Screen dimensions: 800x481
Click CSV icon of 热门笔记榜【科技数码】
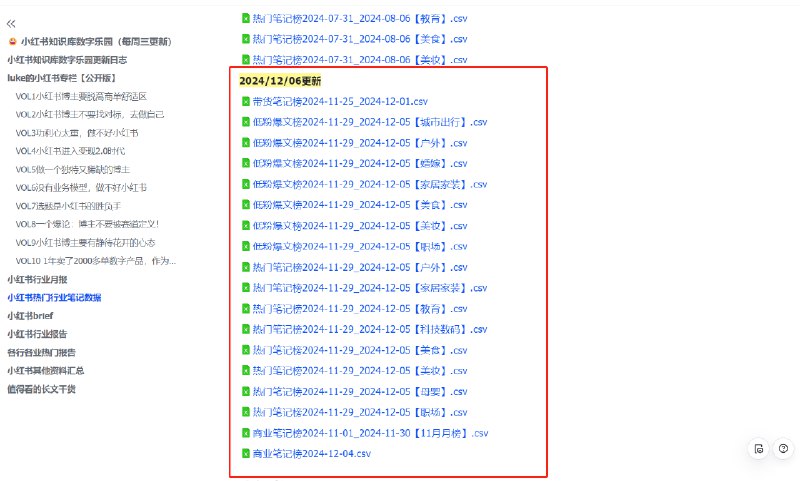(x=245, y=330)
